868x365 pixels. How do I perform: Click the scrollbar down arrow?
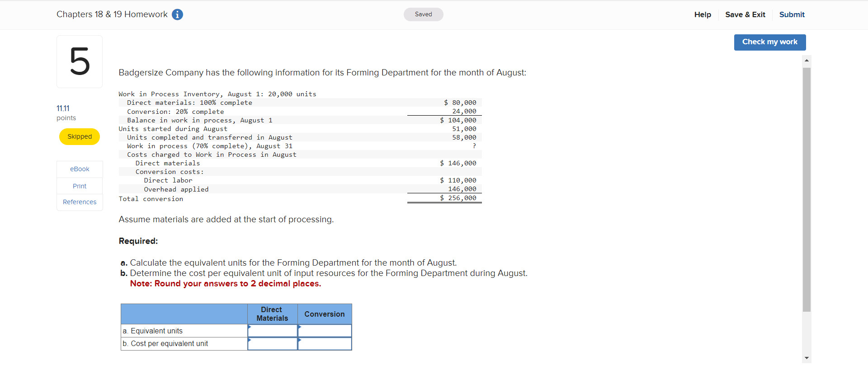[x=807, y=358]
